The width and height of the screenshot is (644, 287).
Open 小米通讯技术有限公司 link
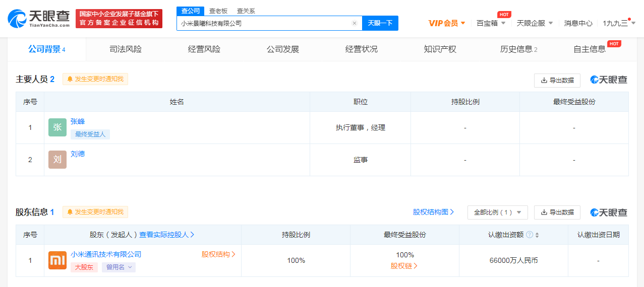pos(106,254)
